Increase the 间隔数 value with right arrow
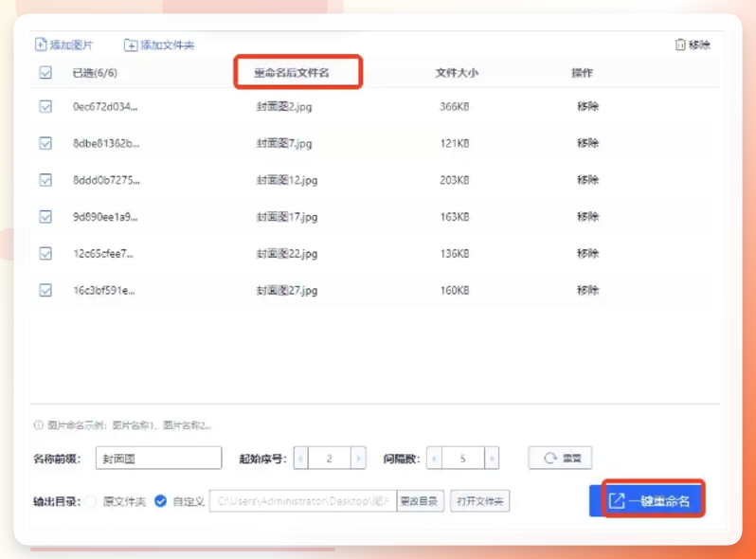This screenshot has height=559, width=756. (x=492, y=459)
